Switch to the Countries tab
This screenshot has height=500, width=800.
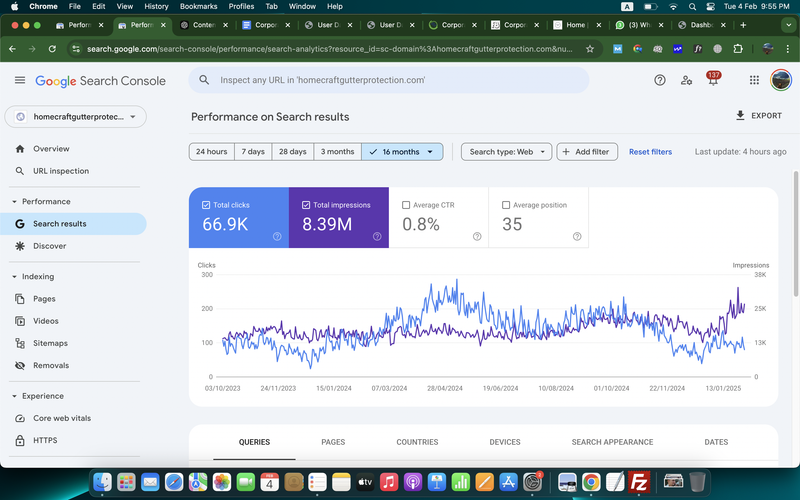coord(417,442)
